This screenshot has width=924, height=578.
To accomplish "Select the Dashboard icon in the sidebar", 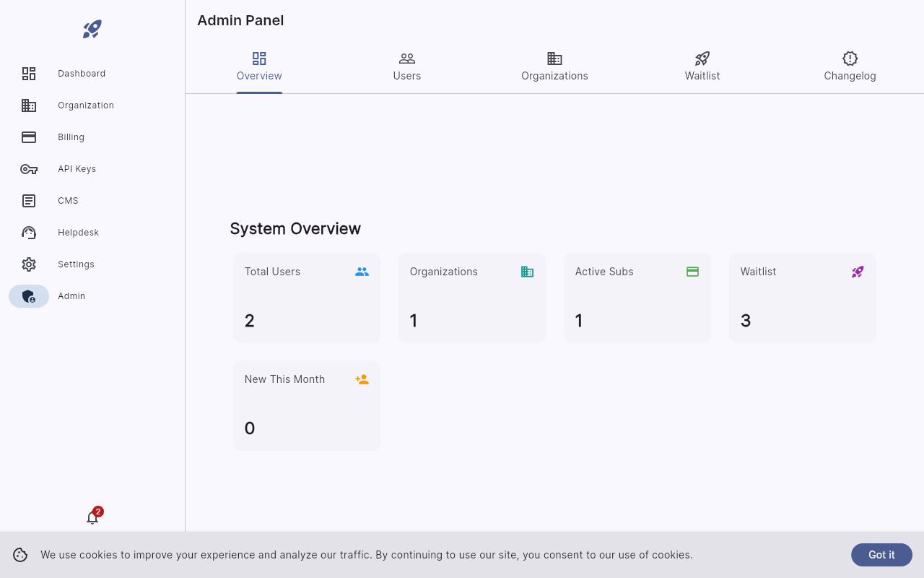I will point(29,73).
